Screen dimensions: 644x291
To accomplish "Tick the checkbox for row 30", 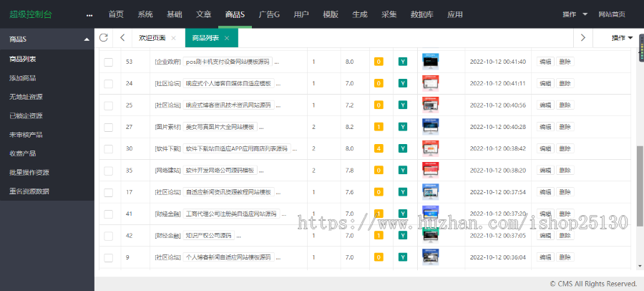I will (109, 149).
